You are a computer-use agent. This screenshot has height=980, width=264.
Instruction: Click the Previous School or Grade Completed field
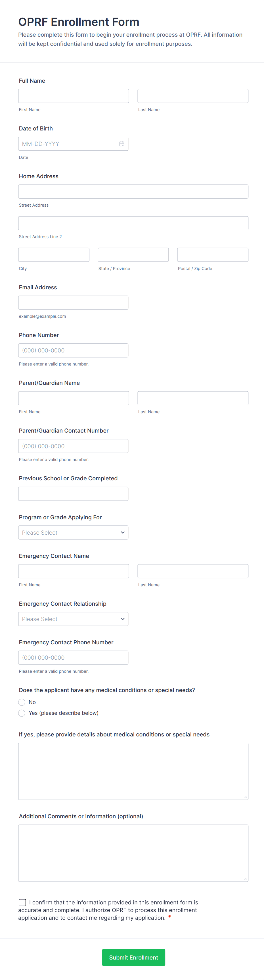73,494
